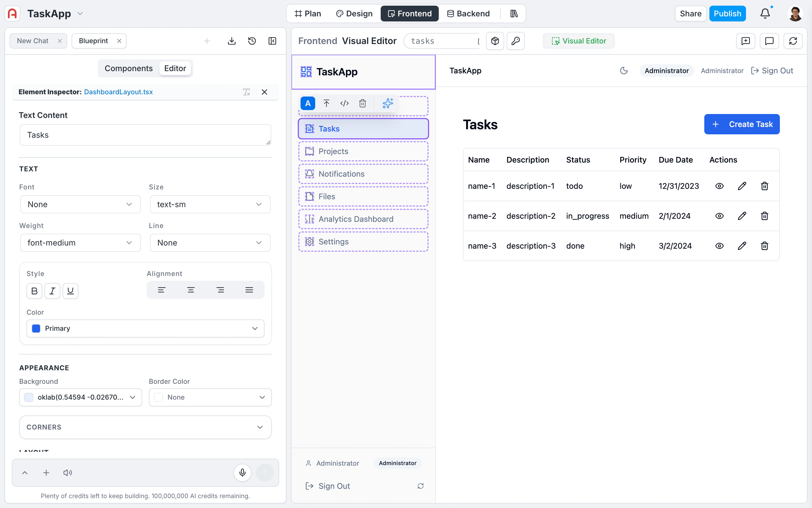This screenshot has width=812, height=508.
Task: Delete selected element with trash icon
Action: pyautogui.click(x=363, y=104)
